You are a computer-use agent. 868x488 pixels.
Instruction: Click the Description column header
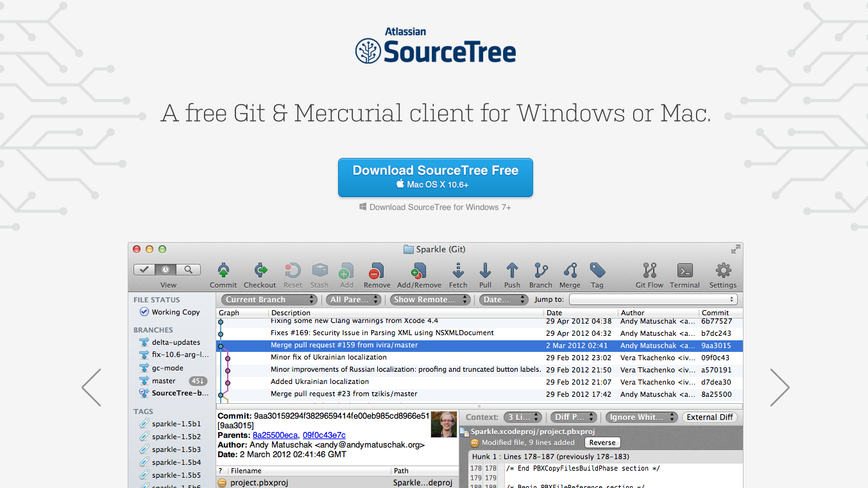coord(406,313)
